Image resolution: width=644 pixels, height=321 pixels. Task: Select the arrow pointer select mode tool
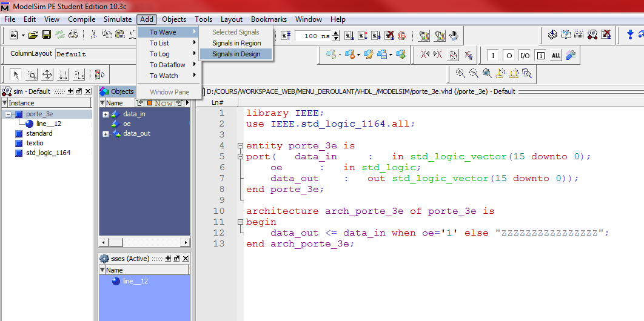point(16,75)
